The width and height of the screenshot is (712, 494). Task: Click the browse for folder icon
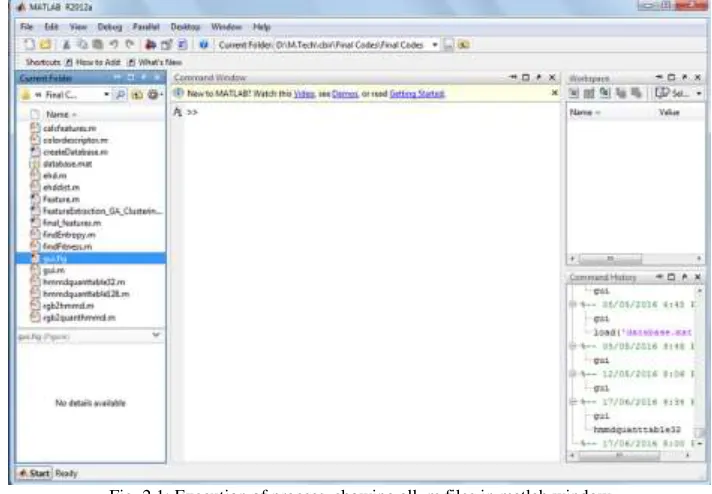(448, 44)
